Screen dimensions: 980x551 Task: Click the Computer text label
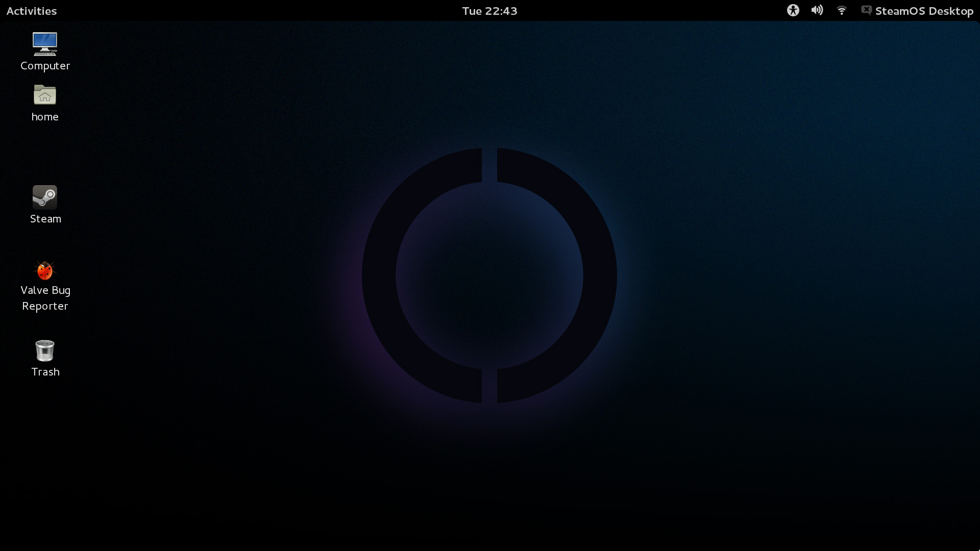(45, 66)
